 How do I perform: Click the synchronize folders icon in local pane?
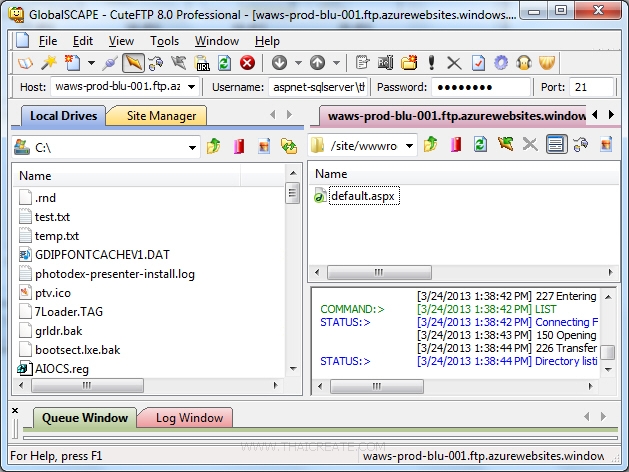(289, 146)
